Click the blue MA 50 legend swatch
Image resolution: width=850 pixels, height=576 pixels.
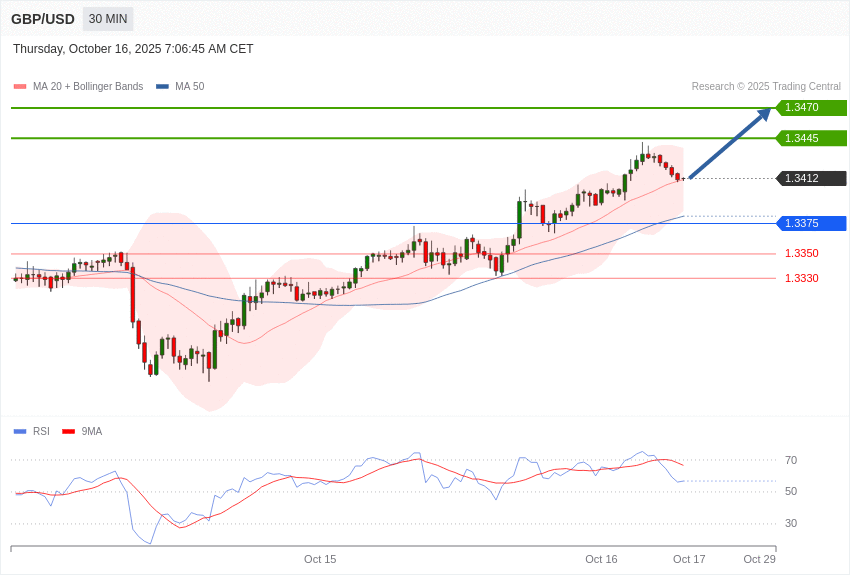[x=162, y=87]
